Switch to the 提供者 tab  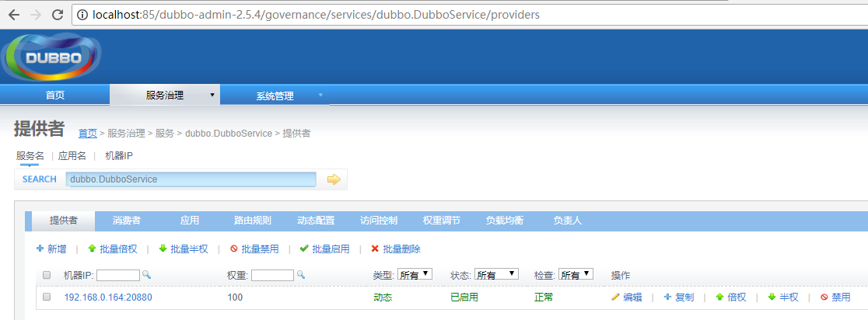[x=64, y=221]
